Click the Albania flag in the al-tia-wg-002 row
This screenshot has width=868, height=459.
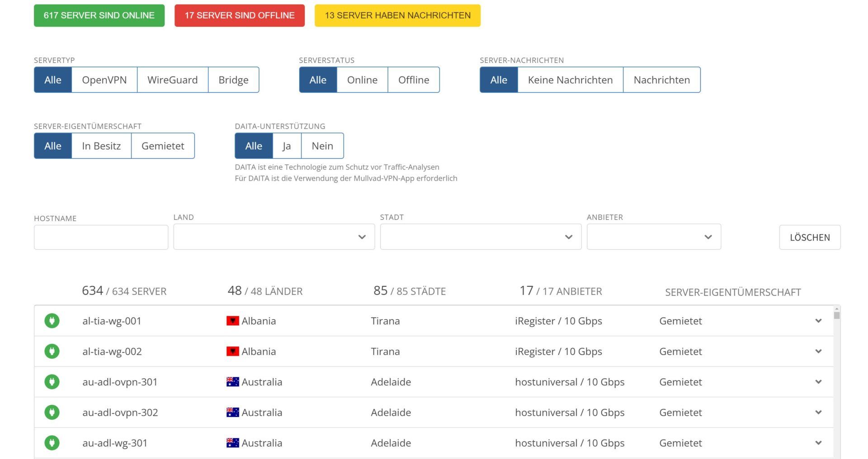coord(232,351)
